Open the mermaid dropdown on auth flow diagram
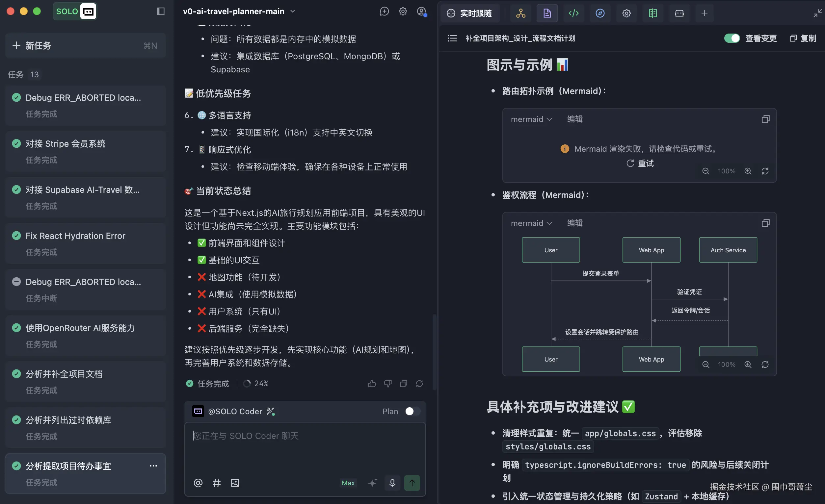This screenshot has height=504, width=825. coord(531,223)
